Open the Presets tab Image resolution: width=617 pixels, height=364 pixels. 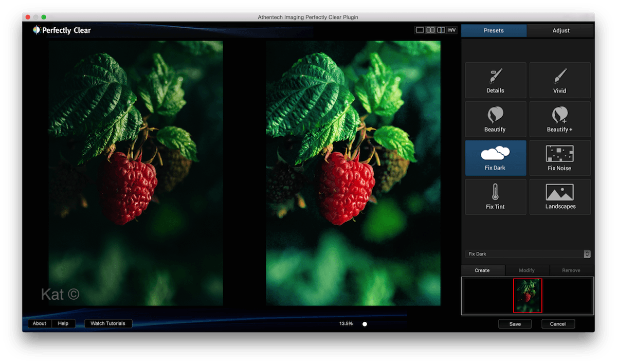(494, 30)
